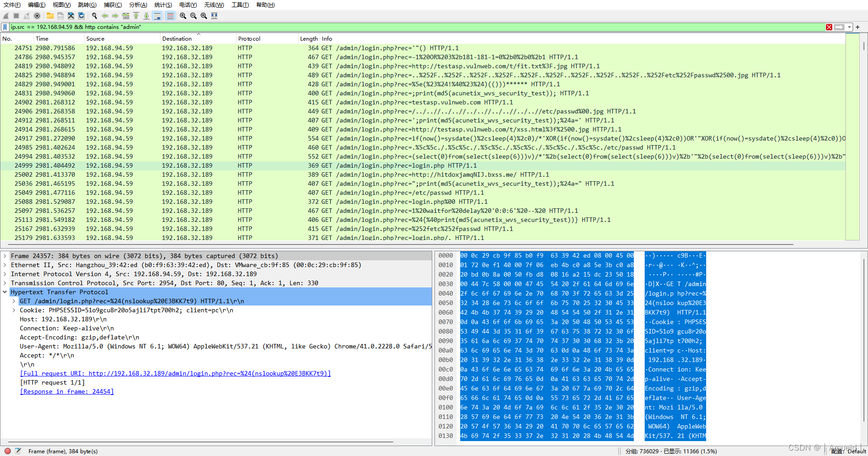
Task: Expand the Frame 24357 tree node
Action: (x=5, y=256)
